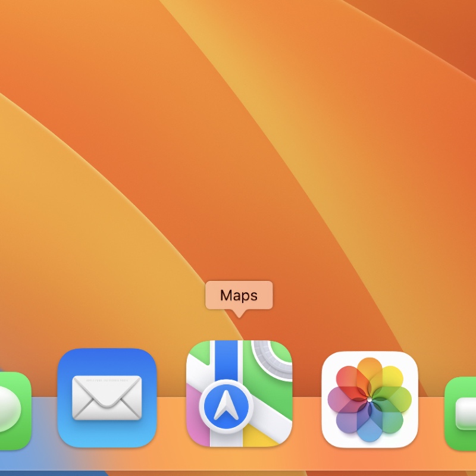Viewport: 476px width, 476px height.
Task: Click the center of the Photos pinwheel
Action: click(x=369, y=399)
